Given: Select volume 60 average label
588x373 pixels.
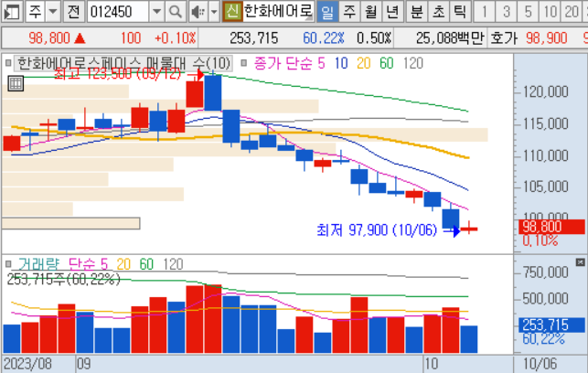Looking at the screenshot, I should (x=146, y=264).
